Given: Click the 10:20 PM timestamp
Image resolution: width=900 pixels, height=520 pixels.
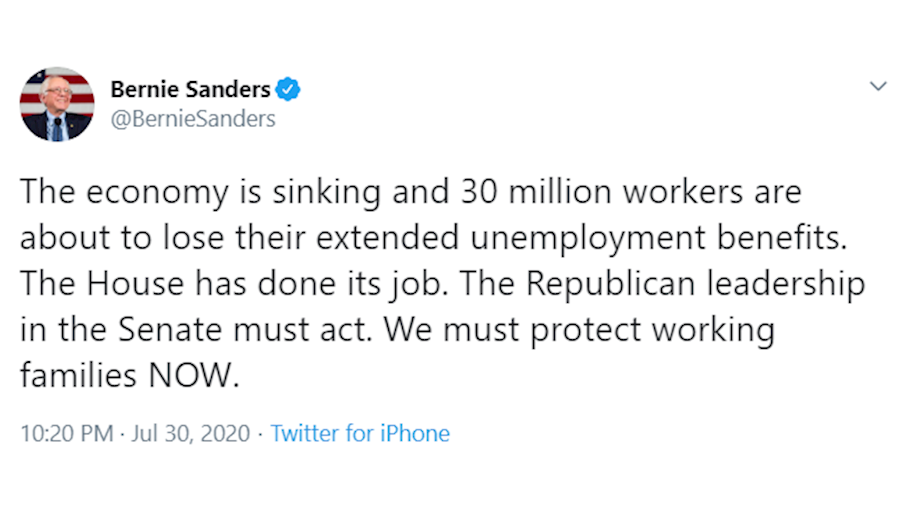Looking at the screenshot, I should pos(66,433).
